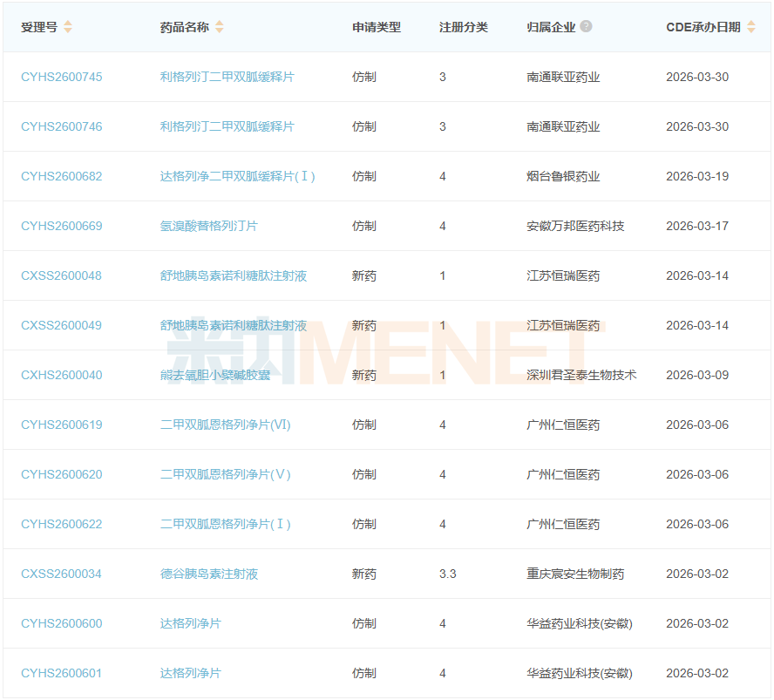Screen dimensions: 774x700
Task: Select company 深圳君圣泰生物技术
Action: click(x=581, y=375)
